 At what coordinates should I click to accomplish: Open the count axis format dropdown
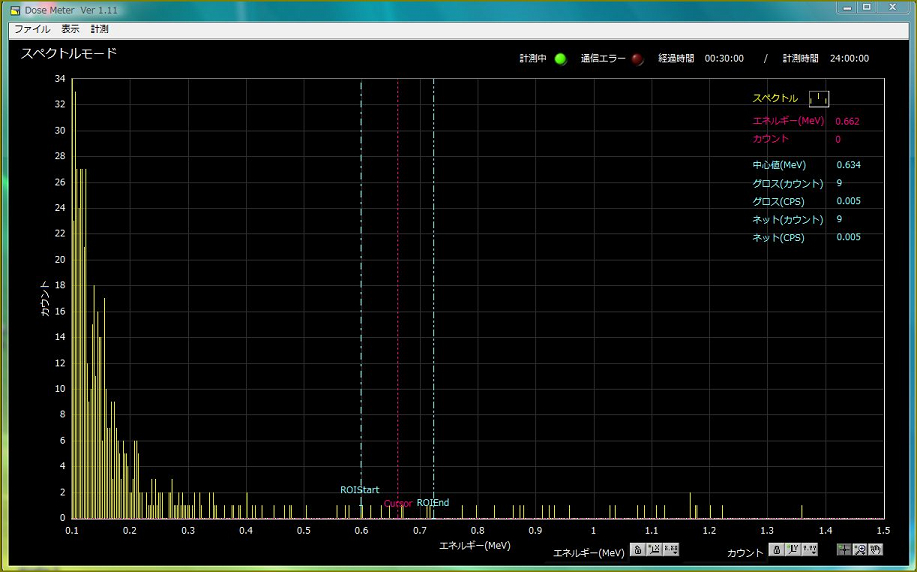[809, 550]
